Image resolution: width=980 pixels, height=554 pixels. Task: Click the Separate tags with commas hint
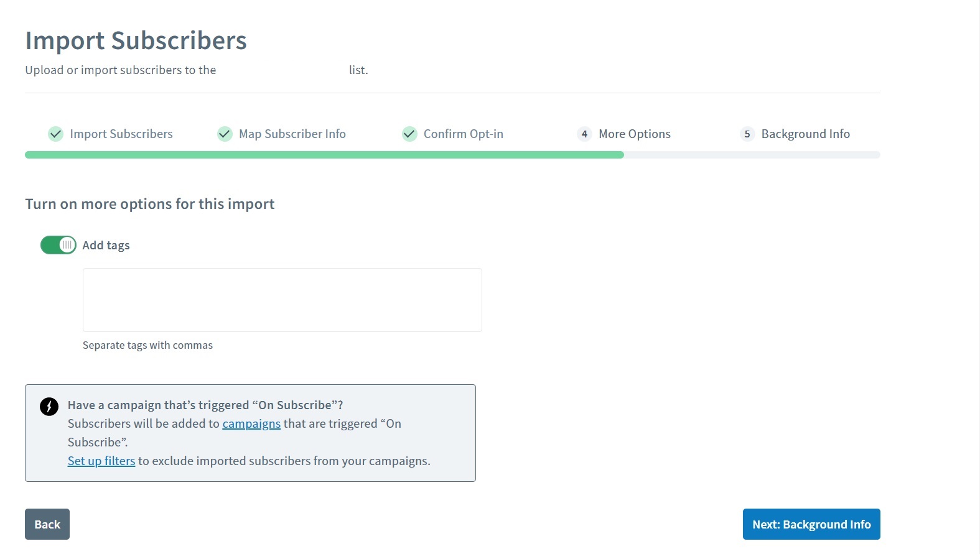coord(147,345)
